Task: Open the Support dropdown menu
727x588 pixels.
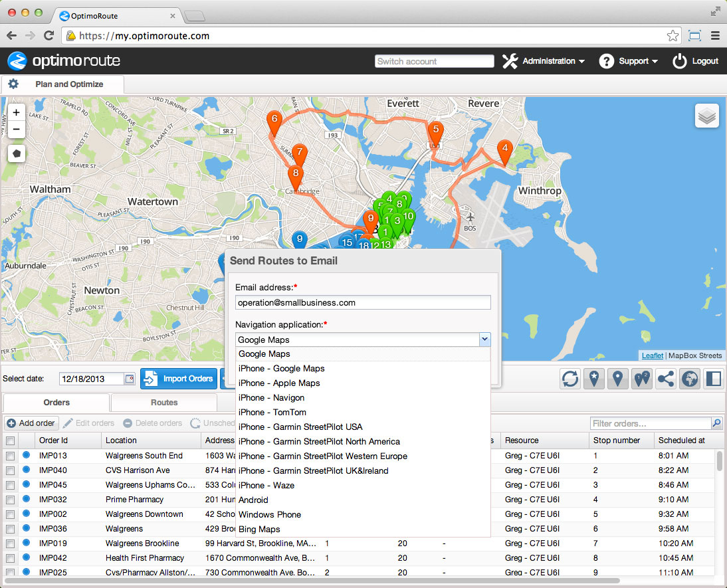Action: click(628, 60)
